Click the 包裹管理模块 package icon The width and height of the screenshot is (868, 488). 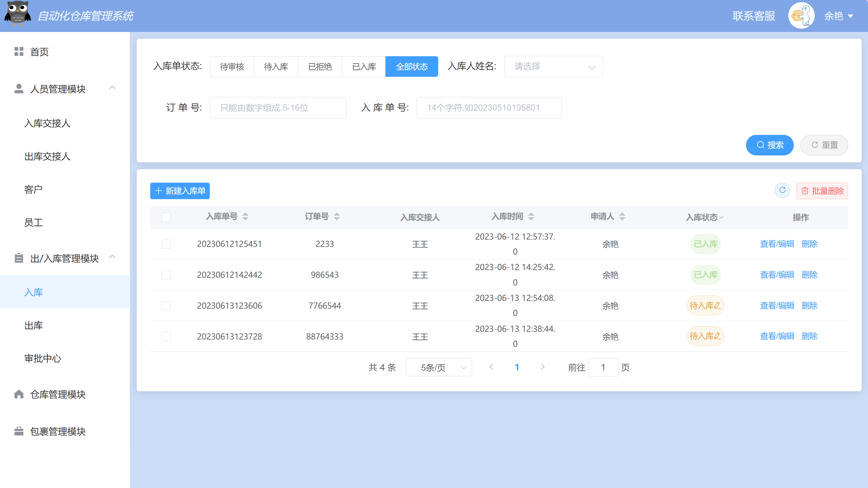click(19, 431)
